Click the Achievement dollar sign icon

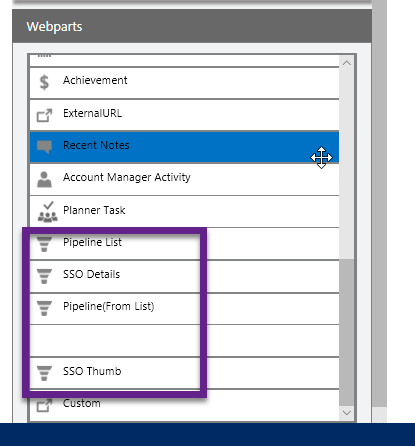coord(44,82)
